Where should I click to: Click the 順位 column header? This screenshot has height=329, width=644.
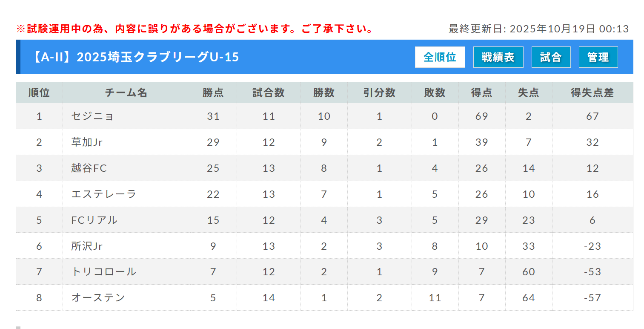[x=39, y=92]
